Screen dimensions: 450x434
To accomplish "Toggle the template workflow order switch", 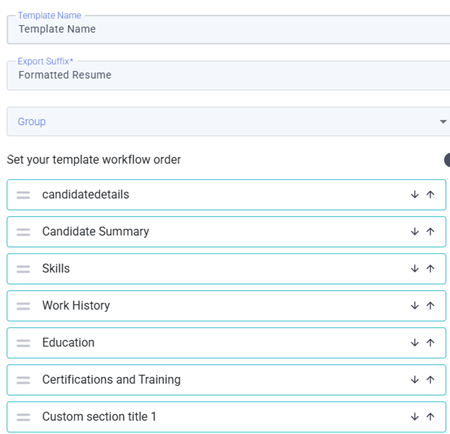I will pyautogui.click(x=447, y=160).
